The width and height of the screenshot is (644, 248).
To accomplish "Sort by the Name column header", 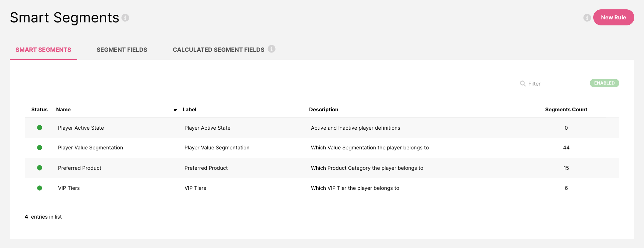I will point(63,110).
